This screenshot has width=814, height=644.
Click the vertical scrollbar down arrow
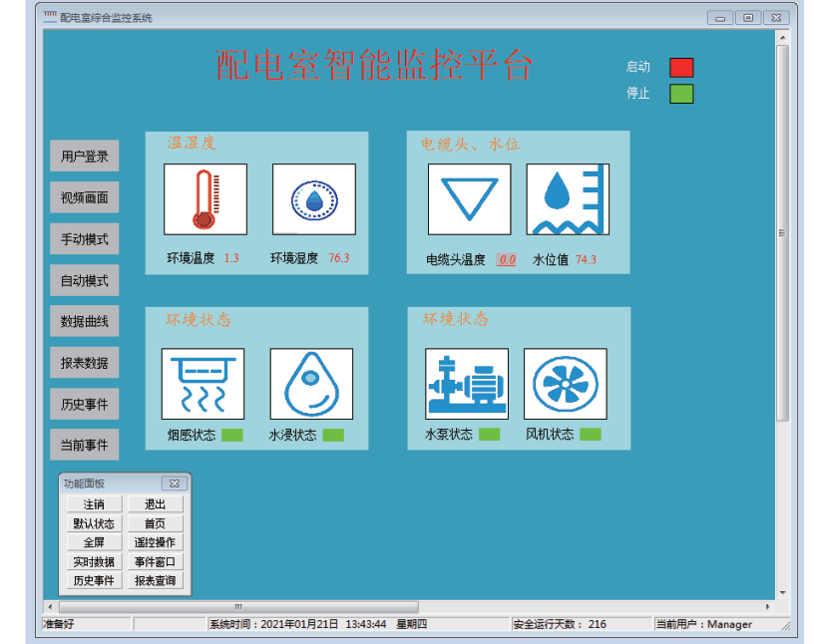pos(783,592)
